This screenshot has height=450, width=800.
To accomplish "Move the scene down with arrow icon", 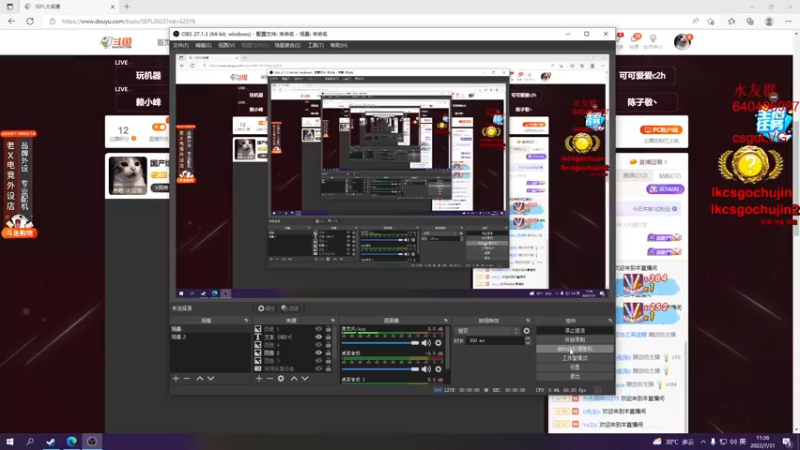I will coord(211,379).
